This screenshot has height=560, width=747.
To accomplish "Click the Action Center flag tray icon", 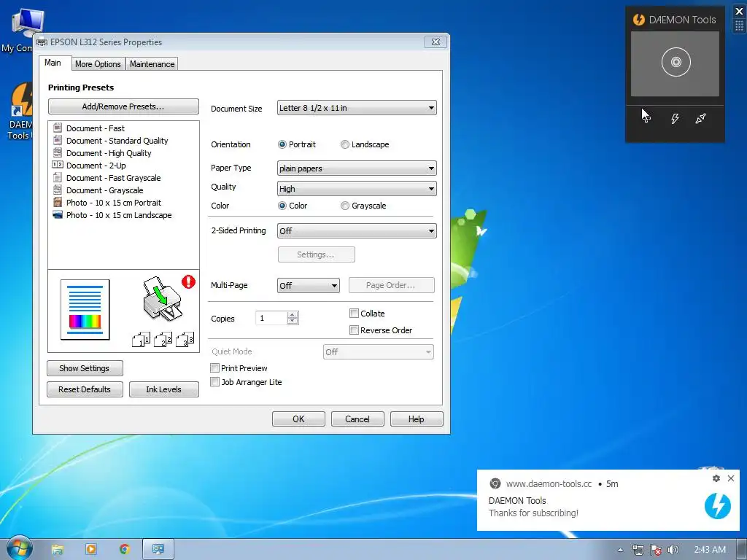I will 656,550.
